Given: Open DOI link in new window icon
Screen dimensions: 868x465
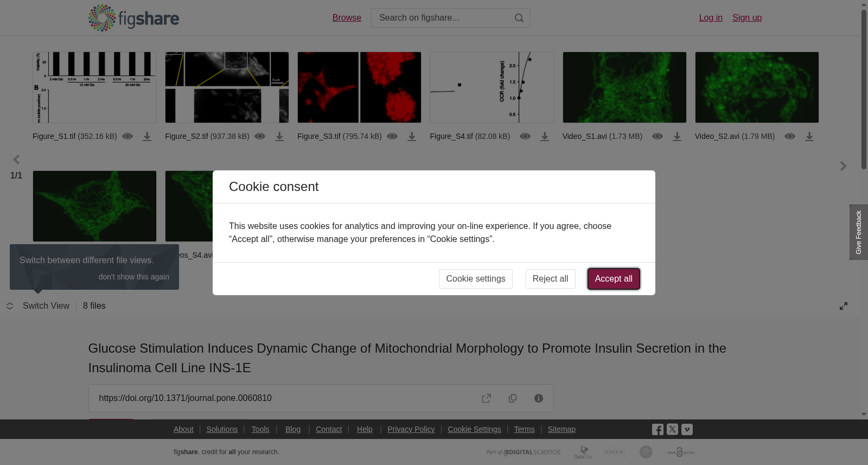Looking at the screenshot, I should tap(487, 398).
